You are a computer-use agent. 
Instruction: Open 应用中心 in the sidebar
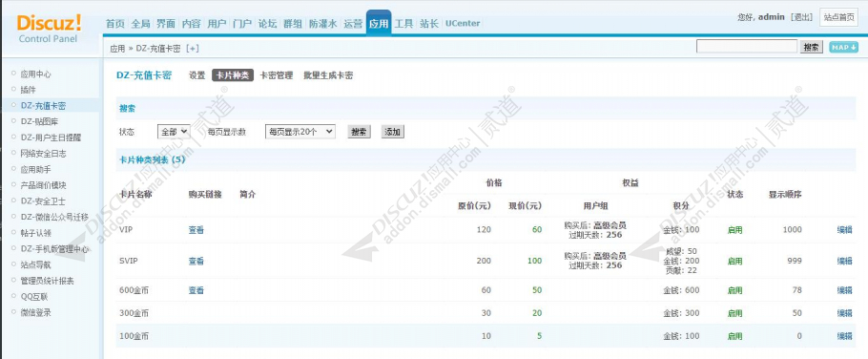36,74
